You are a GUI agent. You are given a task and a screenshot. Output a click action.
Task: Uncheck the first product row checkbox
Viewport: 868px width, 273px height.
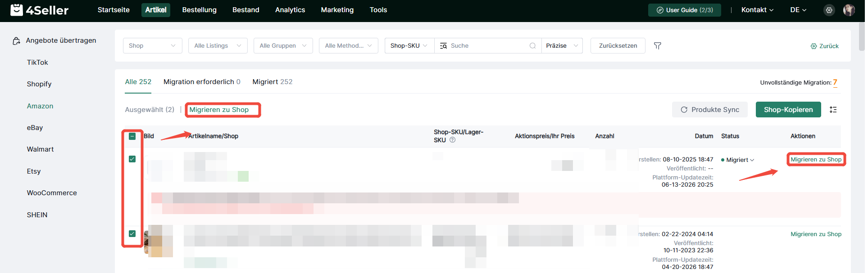[132, 159]
